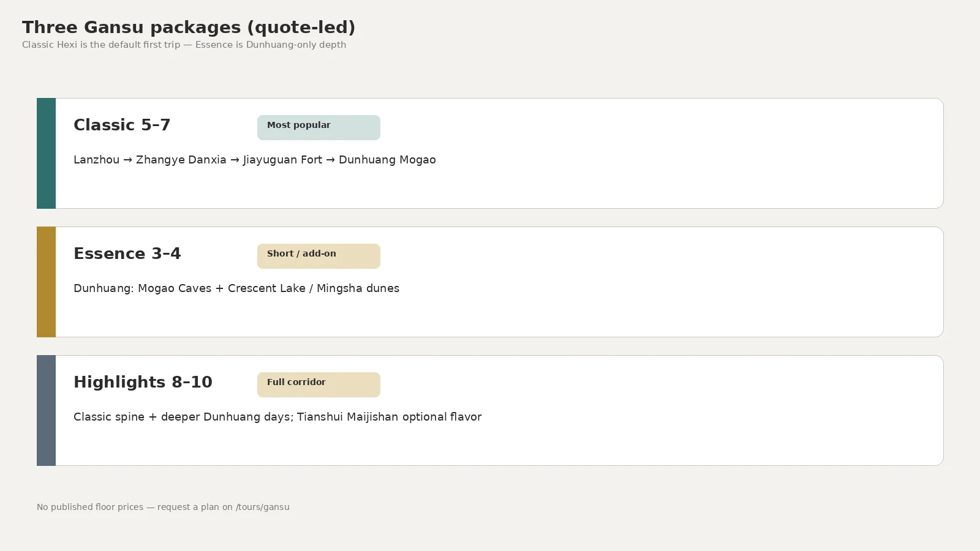The image size is (980, 551).
Task: Click the slate accent bar on Highlights card
Action: pyautogui.click(x=46, y=410)
